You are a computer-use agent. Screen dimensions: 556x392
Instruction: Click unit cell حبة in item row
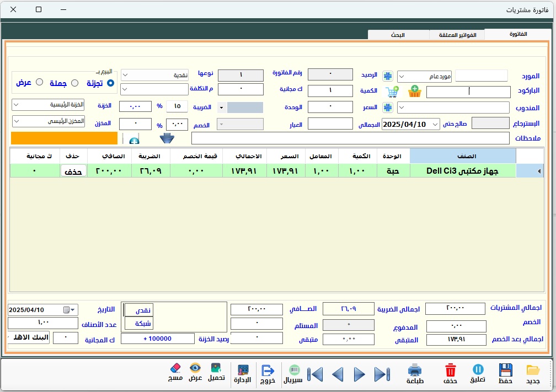[x=392, y=171]
